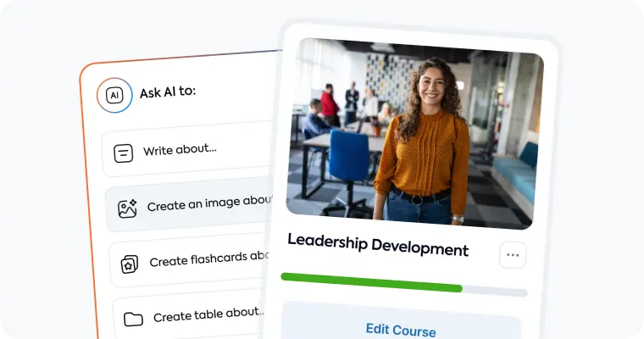Image resolution: width=644 pixels, height=339 pixels.
Task: Pick the "Create flashcards about" label
Action: coord(209,259)
